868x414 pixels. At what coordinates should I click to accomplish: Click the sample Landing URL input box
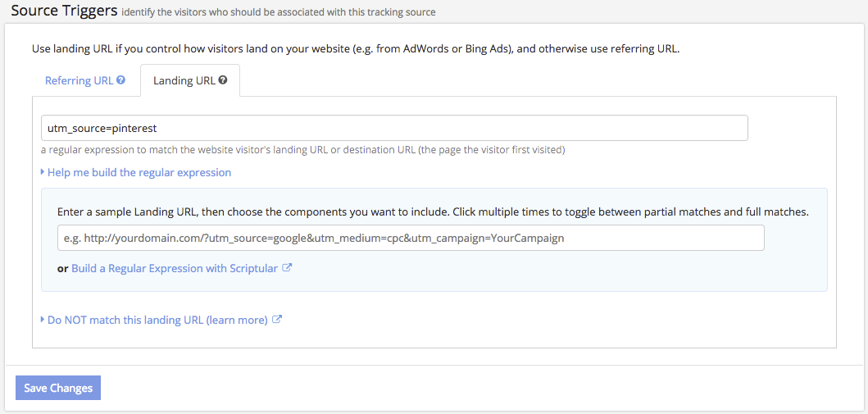point(411,238)
